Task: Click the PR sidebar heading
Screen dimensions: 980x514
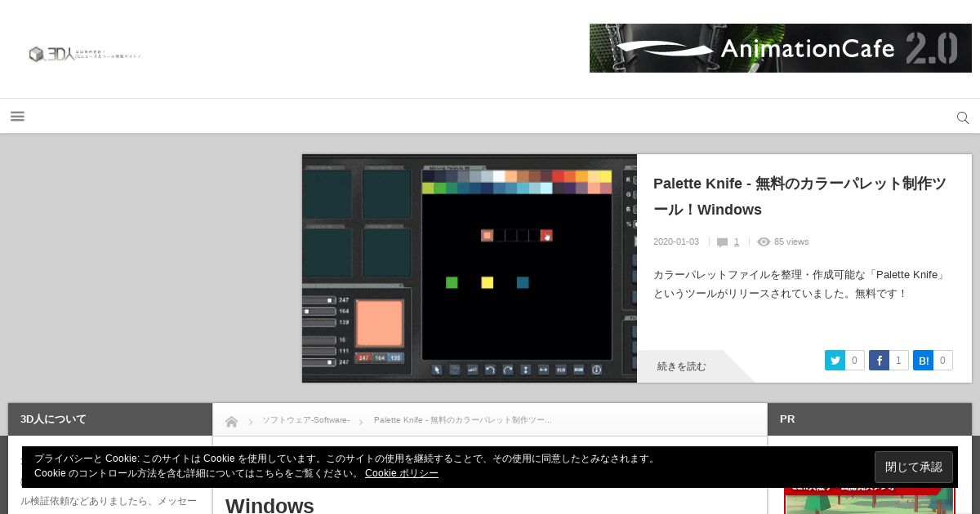Action: (787, 419)
